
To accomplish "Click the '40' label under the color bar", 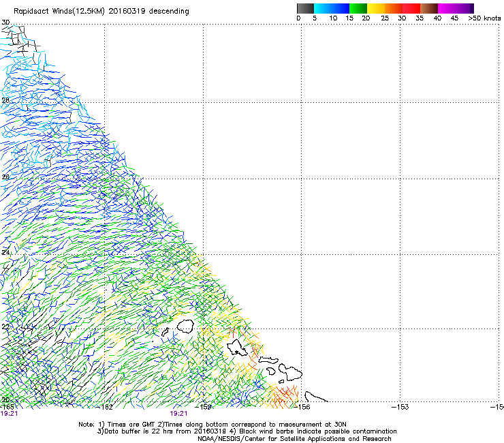I will (437, 18).
